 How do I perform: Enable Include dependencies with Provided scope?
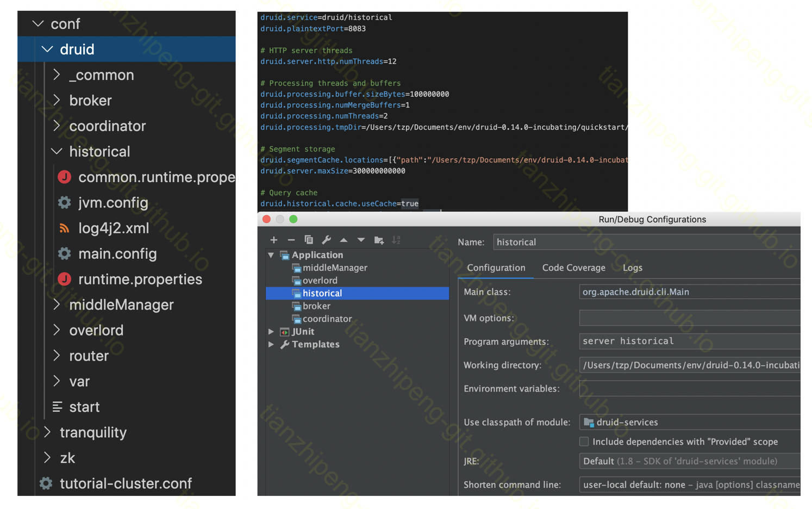[584, 442]
